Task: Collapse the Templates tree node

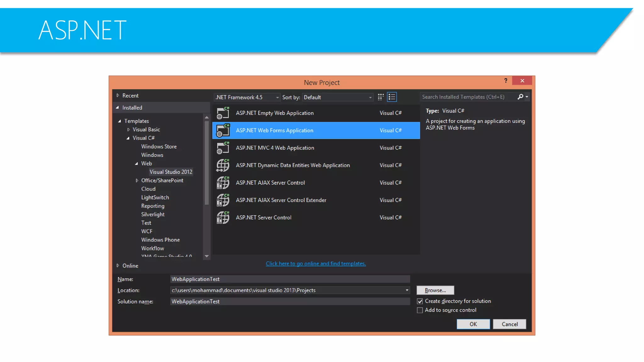Action: [x=119, y=121]
